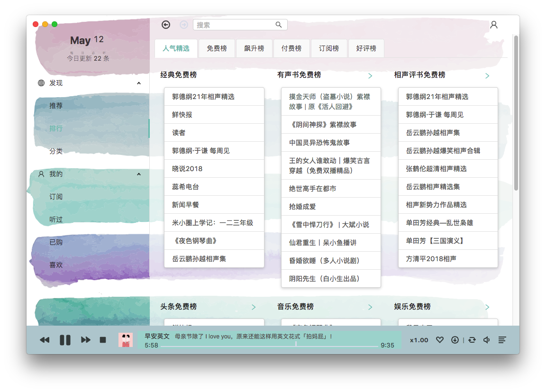Image resolution: width=546 pixels, height=392 pixels.
Task: Open the playlist queue icon
Action: 502,340
